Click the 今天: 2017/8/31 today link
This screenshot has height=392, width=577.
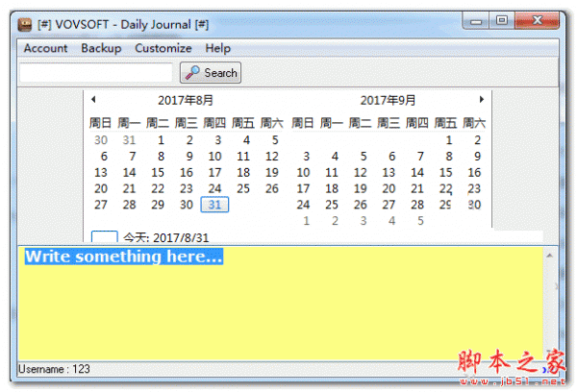165,237
